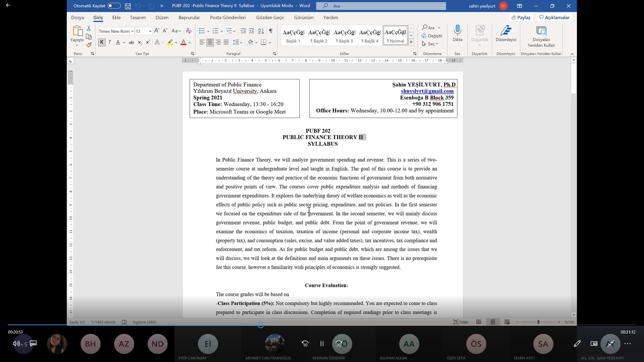Click the sort A-Z icon

pyautogui.click(x=261, y=31)
